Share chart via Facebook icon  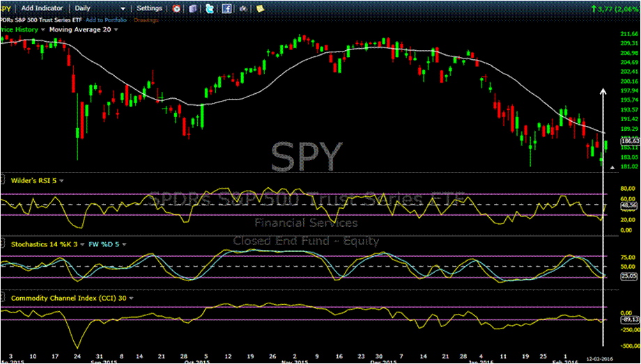click(x=227, y=8)
